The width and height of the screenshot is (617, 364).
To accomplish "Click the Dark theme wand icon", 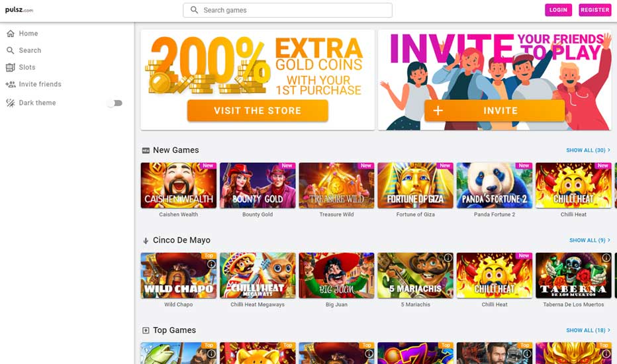I will pos(11,103).
